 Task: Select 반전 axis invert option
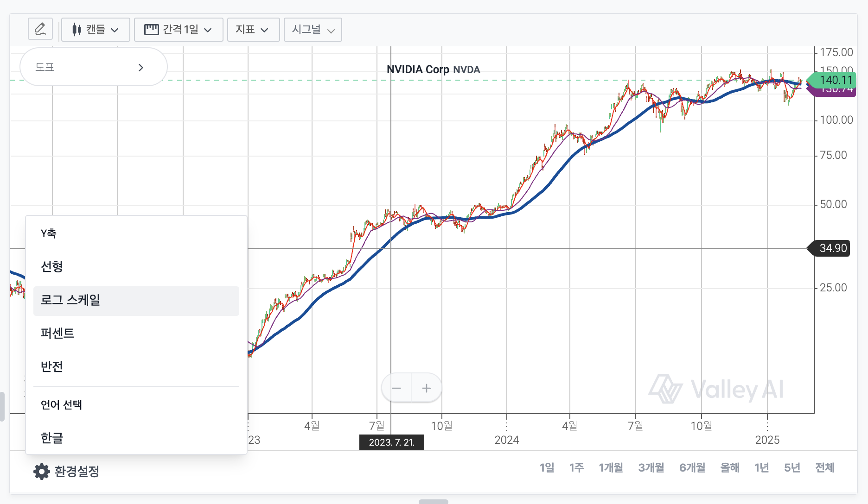(x=136, y=367)
